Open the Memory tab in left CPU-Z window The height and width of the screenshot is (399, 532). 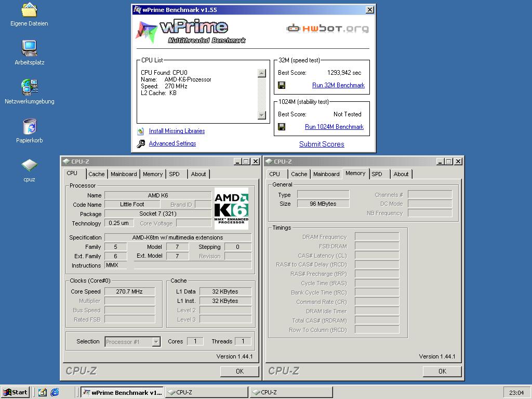point(153,174)
